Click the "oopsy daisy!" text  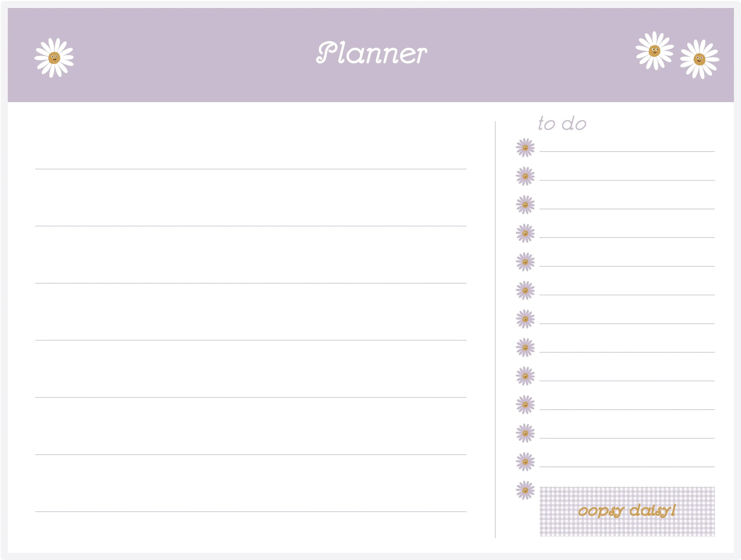coord(627,511)
